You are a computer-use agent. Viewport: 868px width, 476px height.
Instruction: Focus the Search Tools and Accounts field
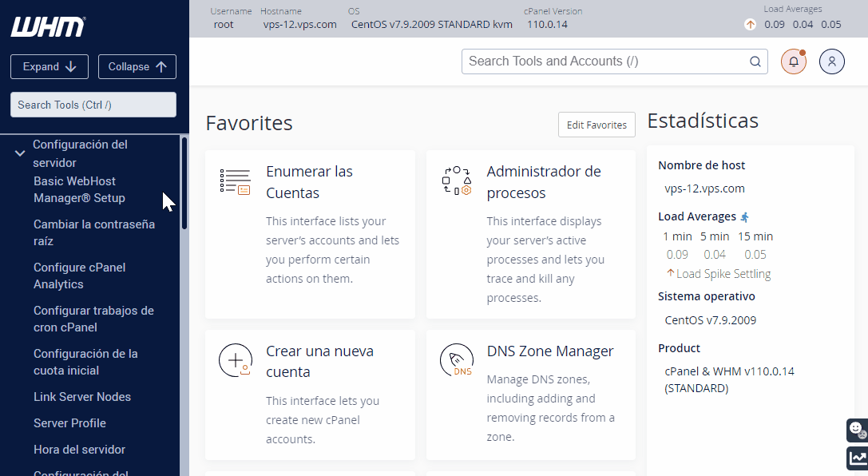[x=614, y=61]
